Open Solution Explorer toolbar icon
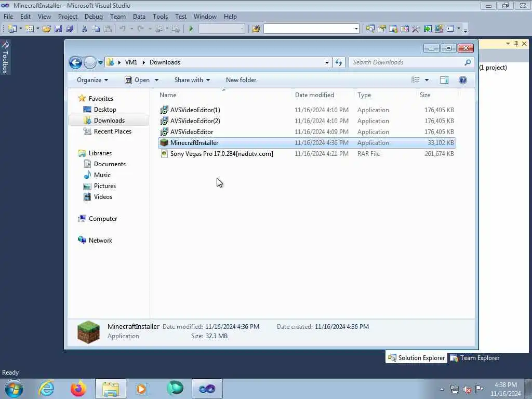Image resolution: width=532 pixels, height=399 pixels. [x=370, y=29]
